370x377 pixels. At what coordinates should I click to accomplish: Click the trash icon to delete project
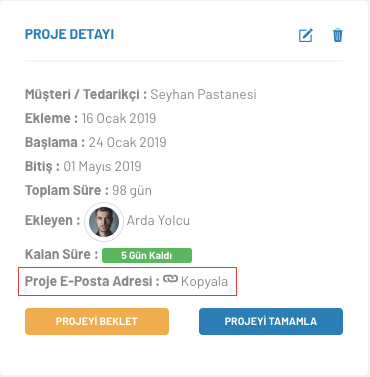tap(338, 35)
